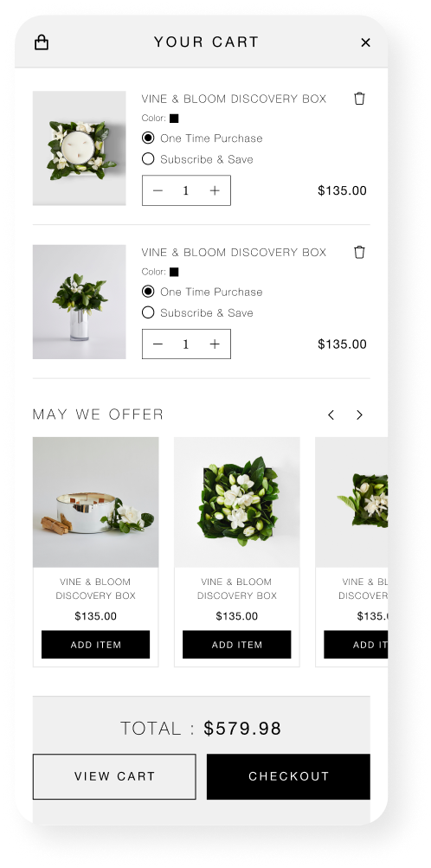Increase quantity of the second cart item
The width and height of the screenshot is (431, 868).
215,344
